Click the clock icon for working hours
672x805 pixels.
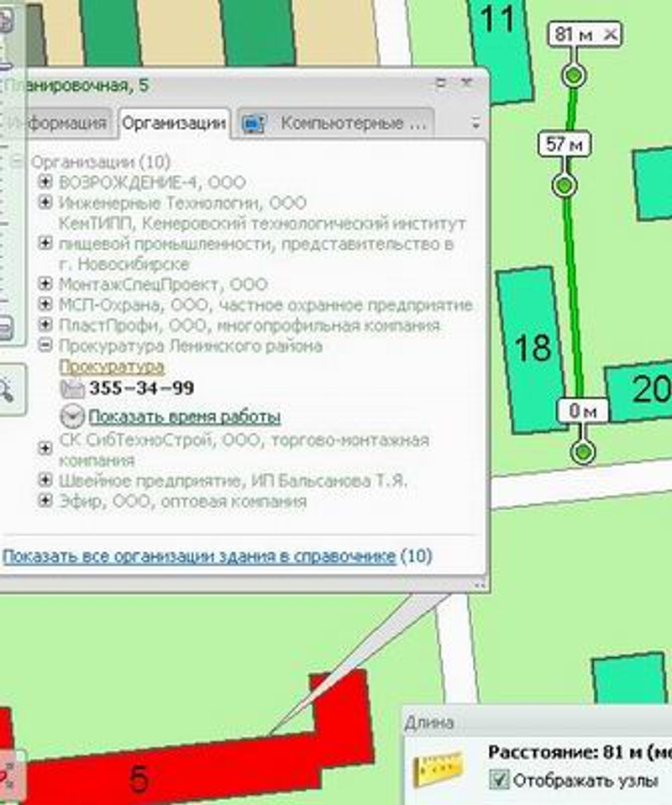72,416
